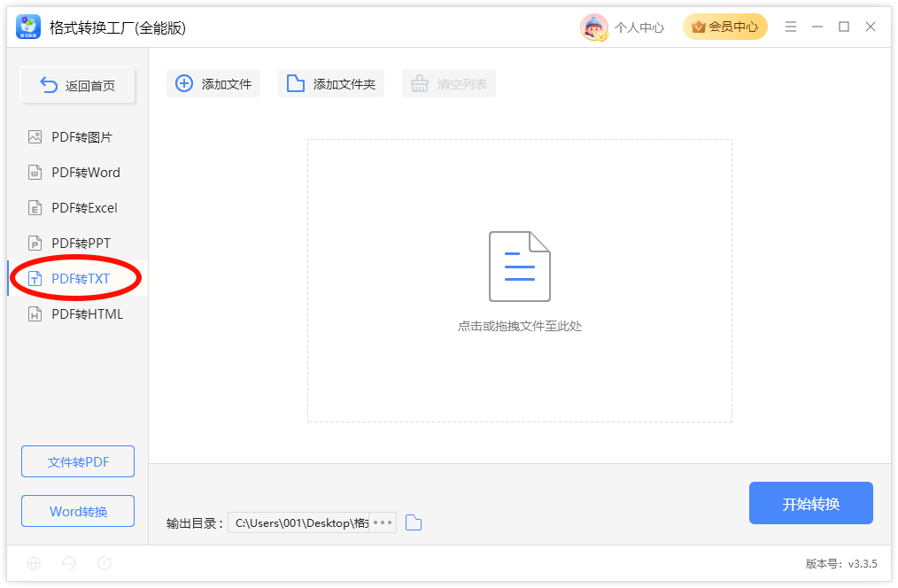Click the document icon in drop area
Image resolution: width=898 pixels, height=588 pixels.
[520, 267]
